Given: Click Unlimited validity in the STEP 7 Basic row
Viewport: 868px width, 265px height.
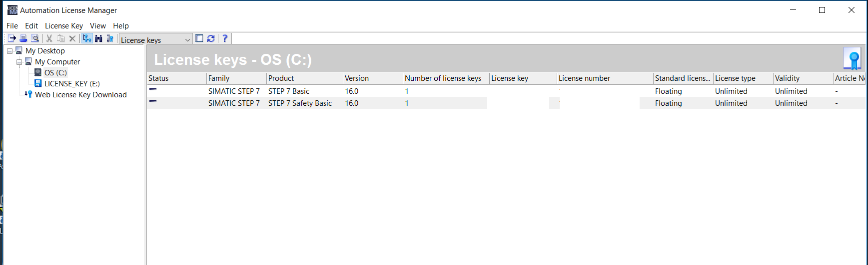Looking at the screenshot, I should click(791, 91).
